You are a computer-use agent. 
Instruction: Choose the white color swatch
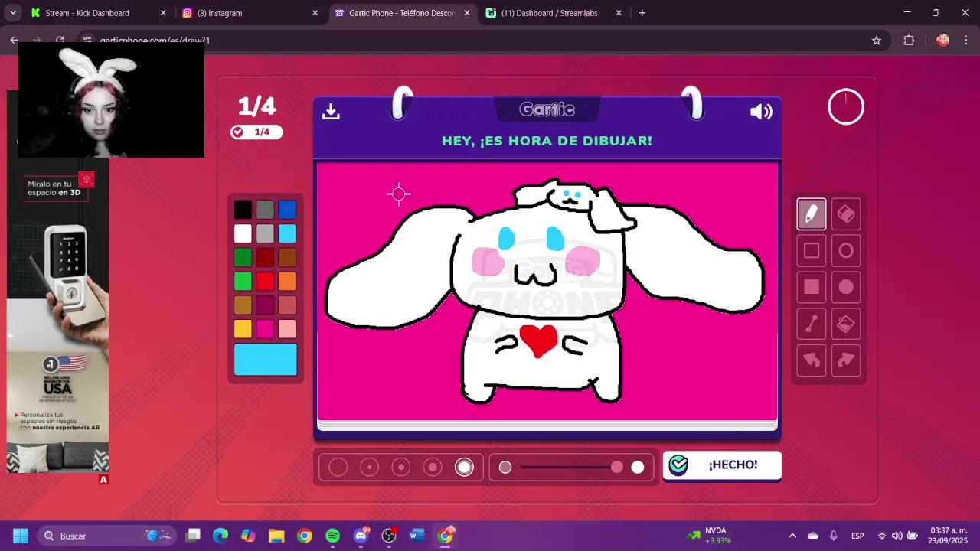click(243, 233)
